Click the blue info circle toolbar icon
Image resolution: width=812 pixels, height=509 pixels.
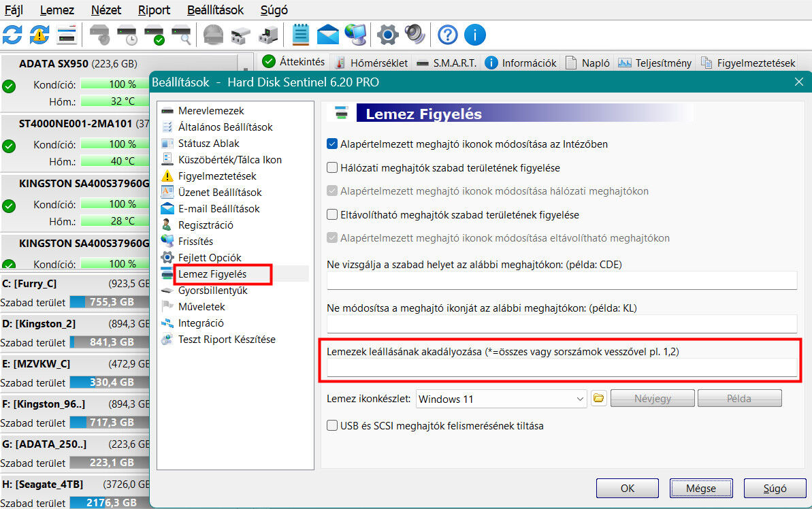point(475,35)
